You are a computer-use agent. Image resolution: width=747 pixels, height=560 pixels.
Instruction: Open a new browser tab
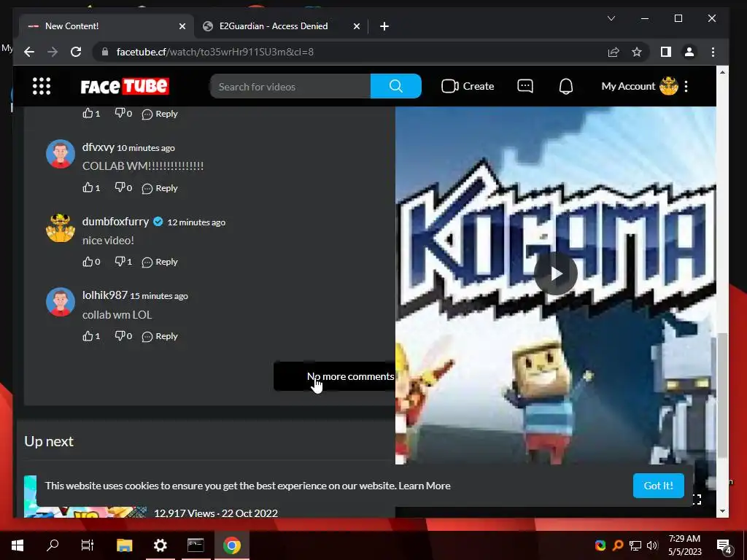pos(384,26)
